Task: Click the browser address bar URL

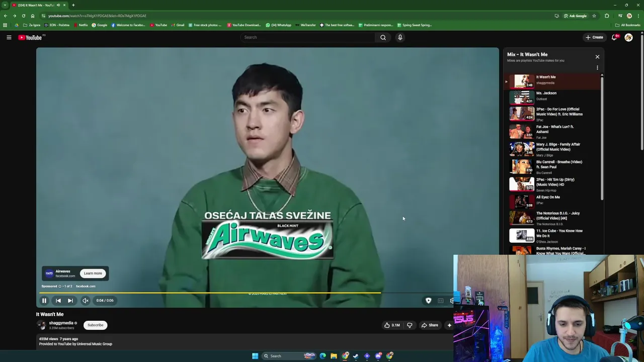Action: (97, 16)
